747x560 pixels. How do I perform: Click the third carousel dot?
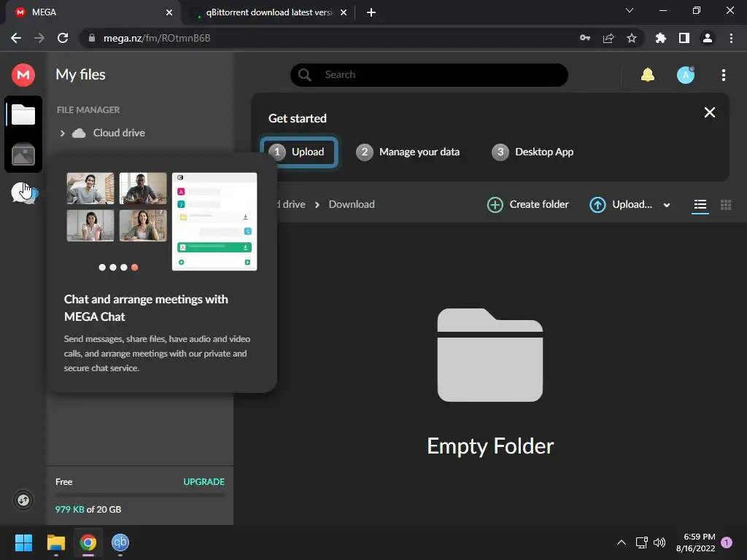(x=123, y=267)
